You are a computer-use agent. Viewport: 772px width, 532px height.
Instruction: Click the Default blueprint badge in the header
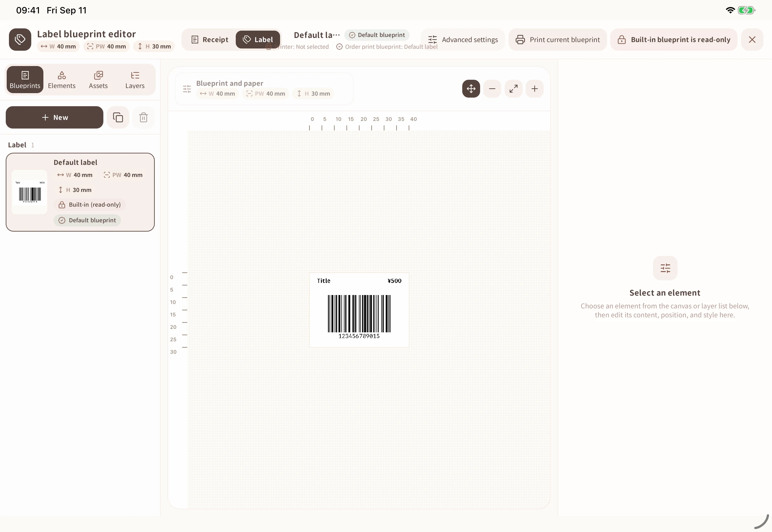point(377,35)
